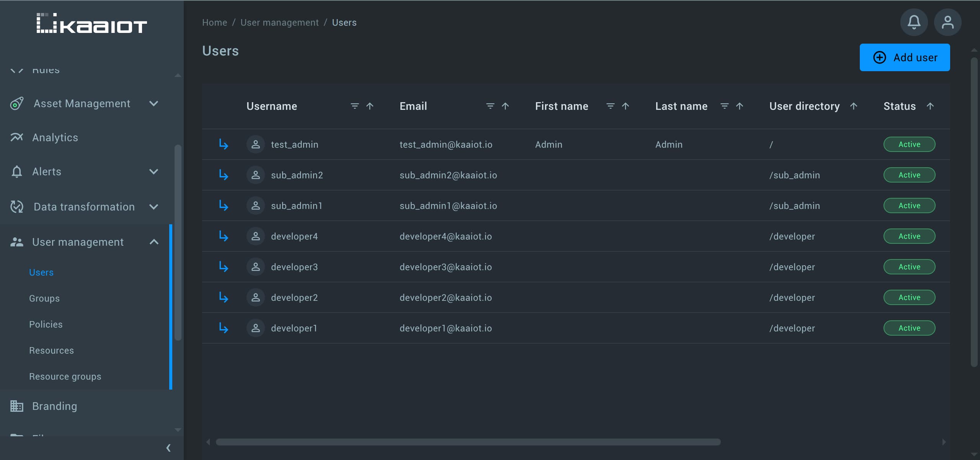Expand the Asset Management section
This screenshot has width=980, height=460.
pyautogui.click(x=154, y=103)
